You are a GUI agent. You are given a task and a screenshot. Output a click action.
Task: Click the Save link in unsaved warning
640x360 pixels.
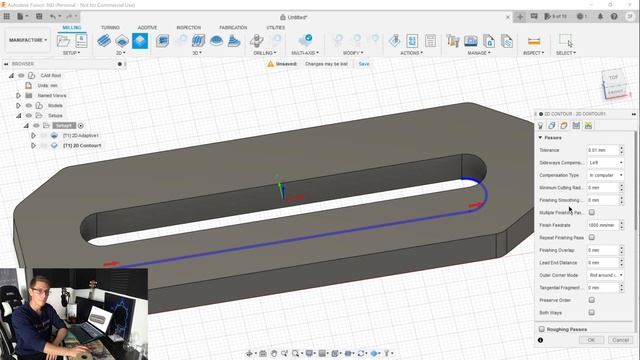pyautogui.click(x=364, y=64)
